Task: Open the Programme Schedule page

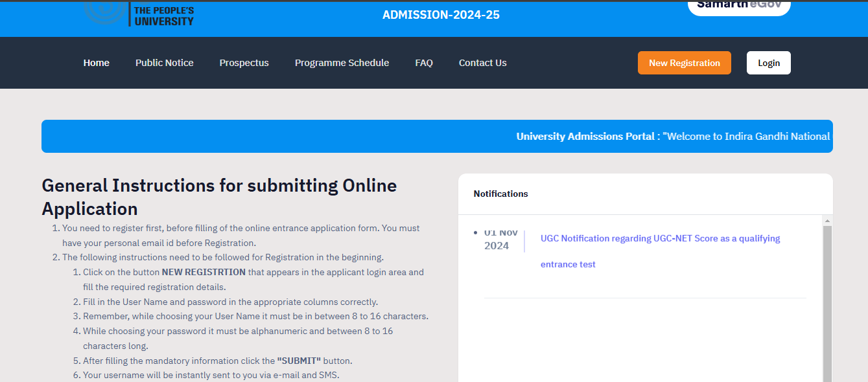Action: 342,62
